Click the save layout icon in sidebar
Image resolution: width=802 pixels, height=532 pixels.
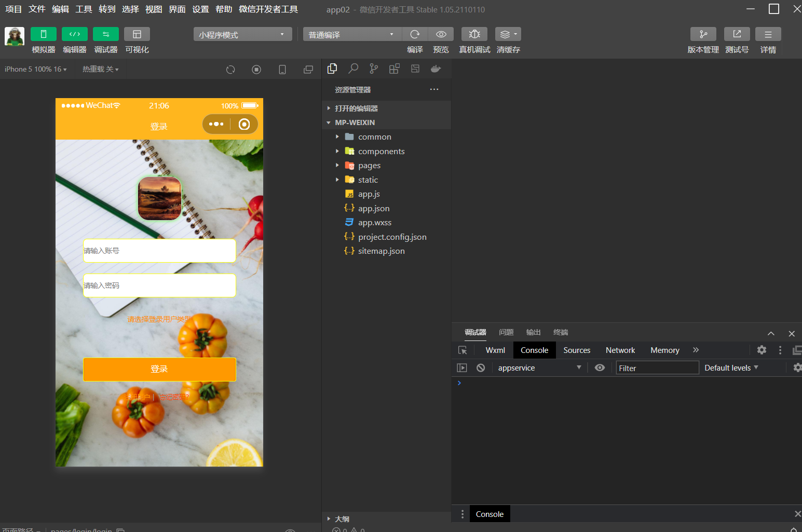415,69
